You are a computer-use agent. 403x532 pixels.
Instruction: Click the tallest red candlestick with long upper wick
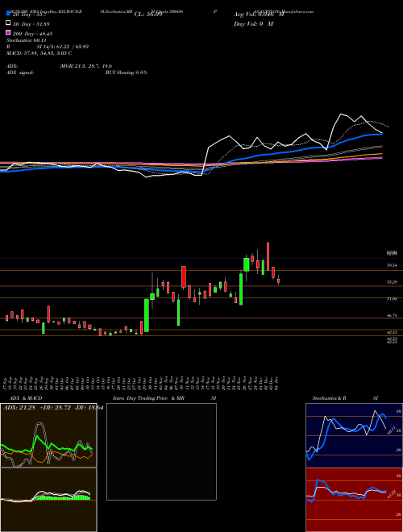click(x=268, y=257)
